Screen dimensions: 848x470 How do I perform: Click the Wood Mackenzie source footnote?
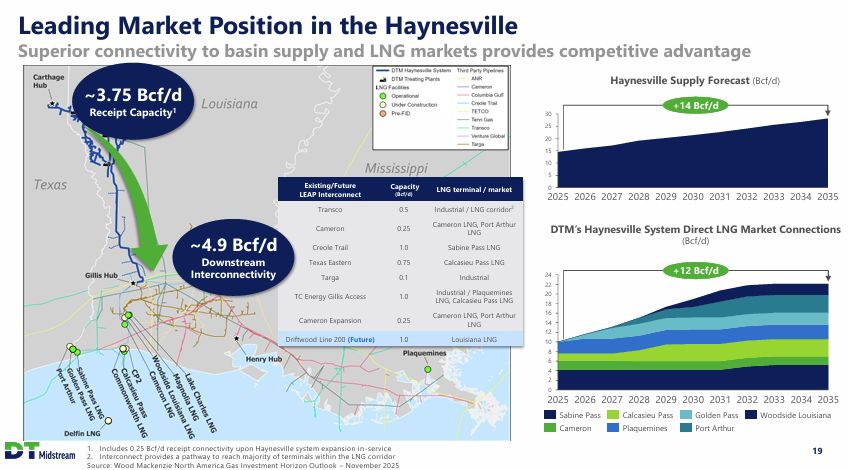point(243,465)
